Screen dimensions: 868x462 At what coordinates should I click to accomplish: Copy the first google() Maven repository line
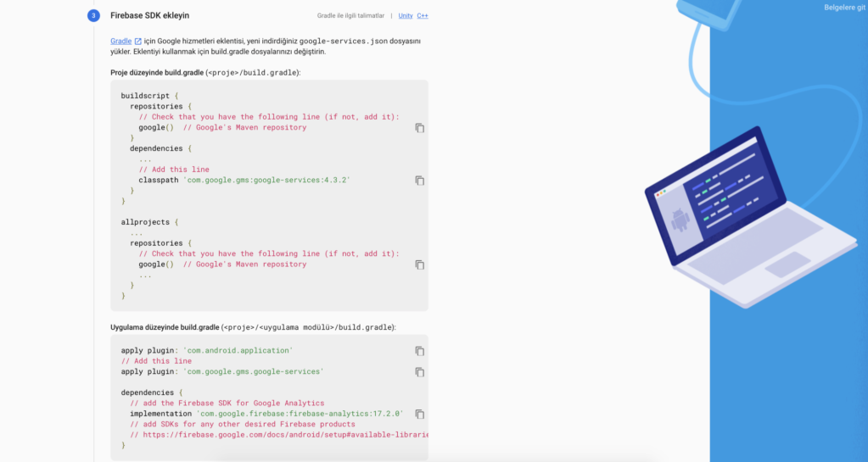[x=420, y=128]
